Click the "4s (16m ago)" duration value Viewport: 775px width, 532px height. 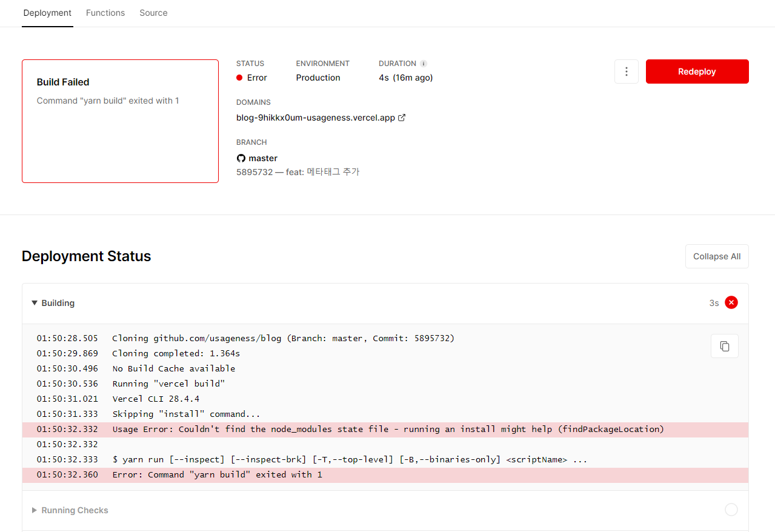click(x=406, y=78)
